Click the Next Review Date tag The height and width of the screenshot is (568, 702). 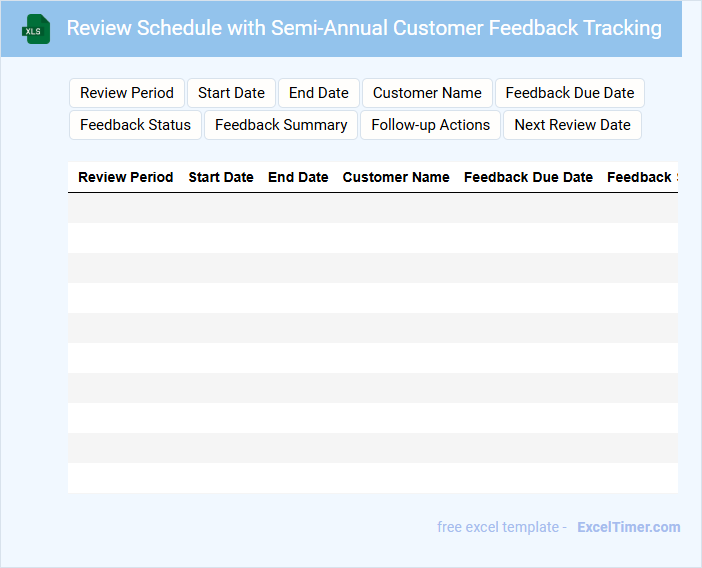(572, 125)
